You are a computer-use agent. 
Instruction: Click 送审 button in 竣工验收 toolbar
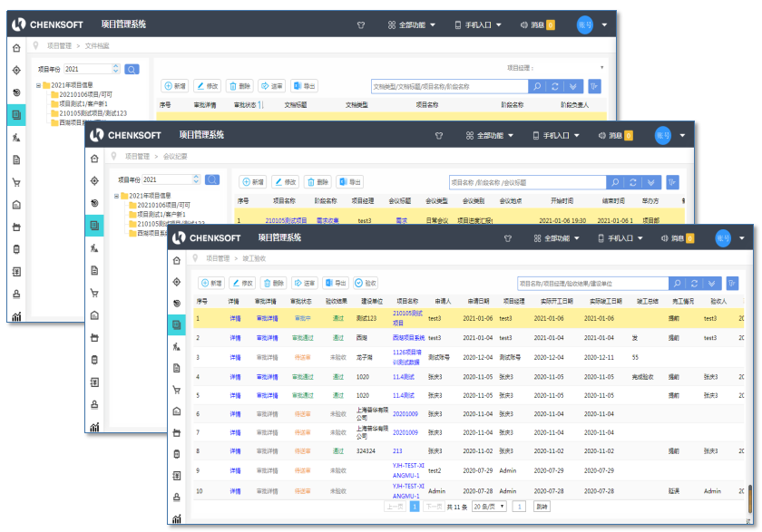click(305, 283)
